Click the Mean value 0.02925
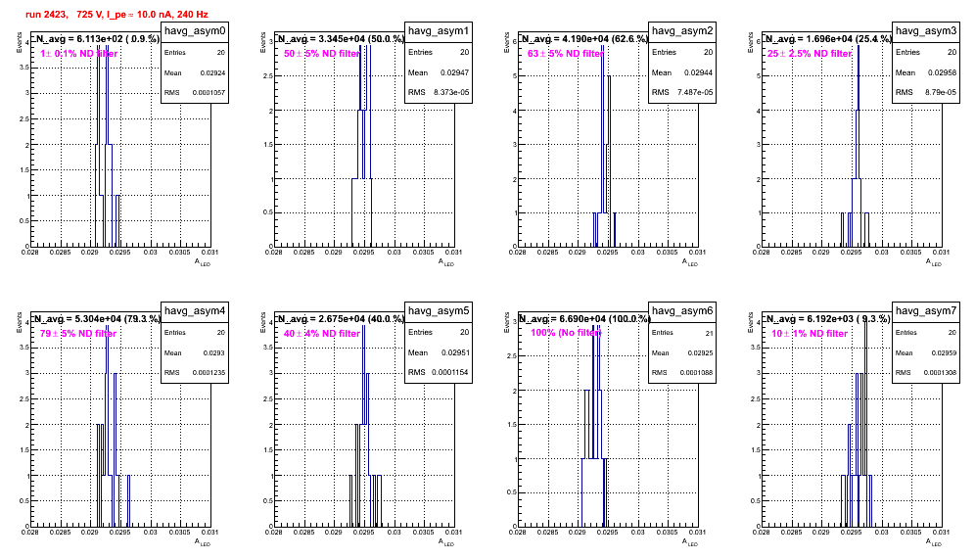The height and width of the screenshot is (560, 975). (x=700, y=353)
